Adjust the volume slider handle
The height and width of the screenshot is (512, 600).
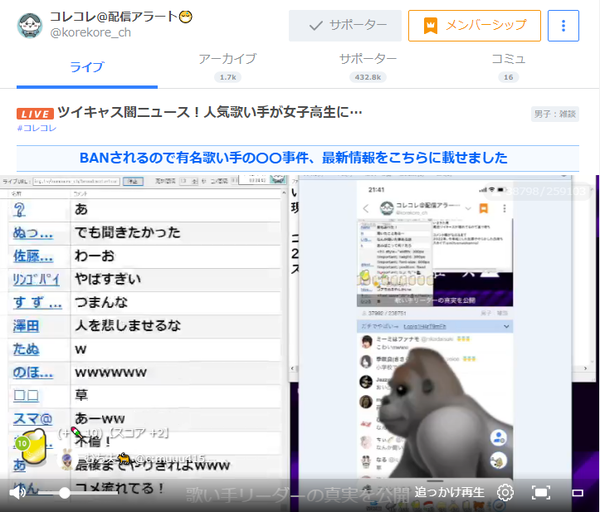click(x=64, y=493)
